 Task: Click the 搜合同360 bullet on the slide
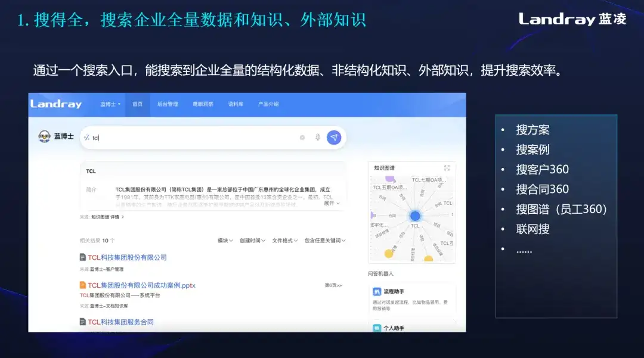[543, 189]
